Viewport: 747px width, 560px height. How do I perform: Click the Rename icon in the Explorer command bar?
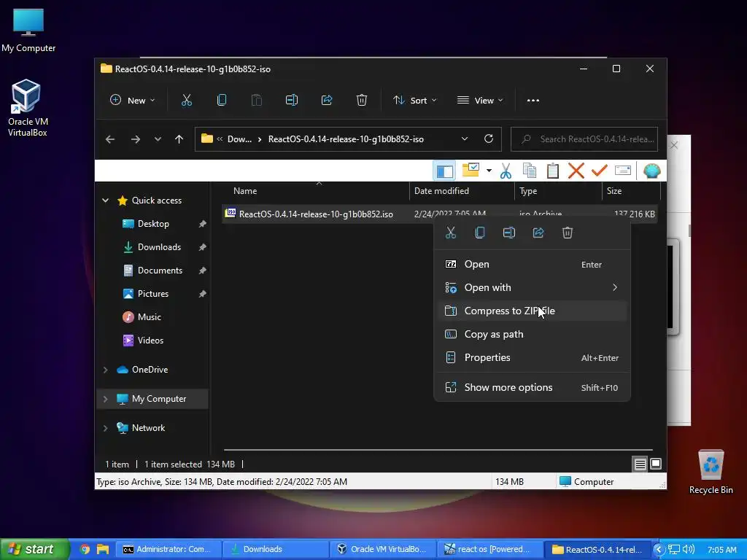pyautogui.click(x=292, y=100)
